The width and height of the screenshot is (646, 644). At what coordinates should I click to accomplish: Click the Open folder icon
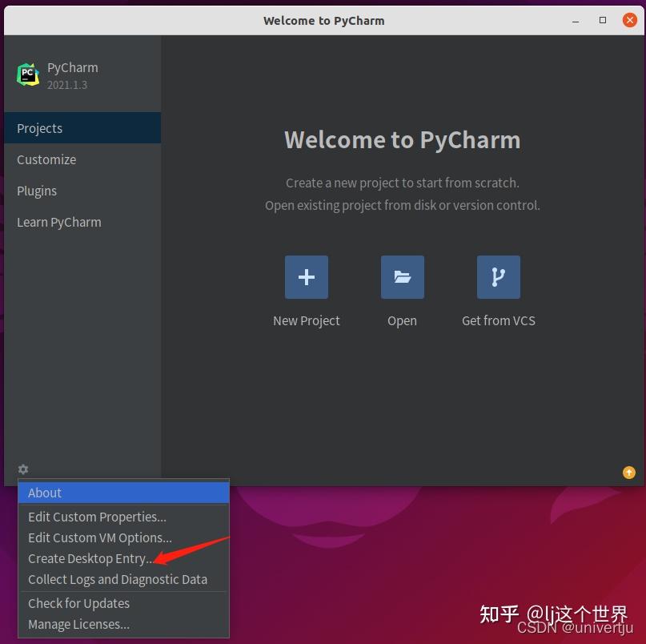click(x=402, y=277)
